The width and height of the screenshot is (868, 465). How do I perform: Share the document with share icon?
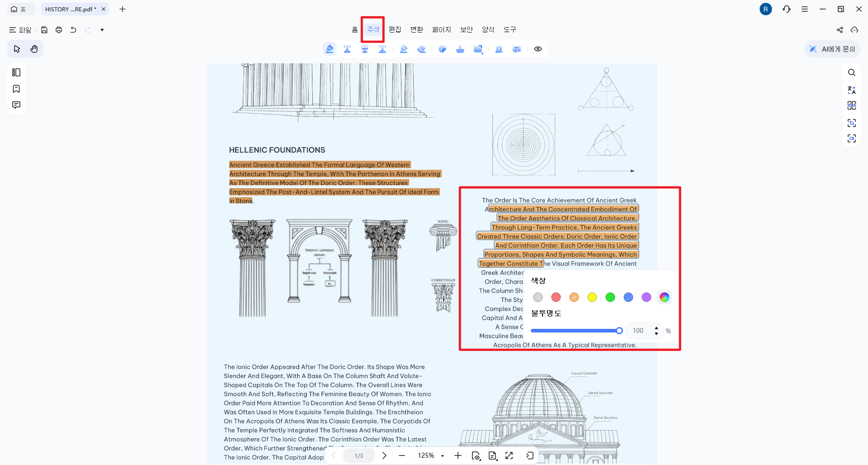[840, 30]
